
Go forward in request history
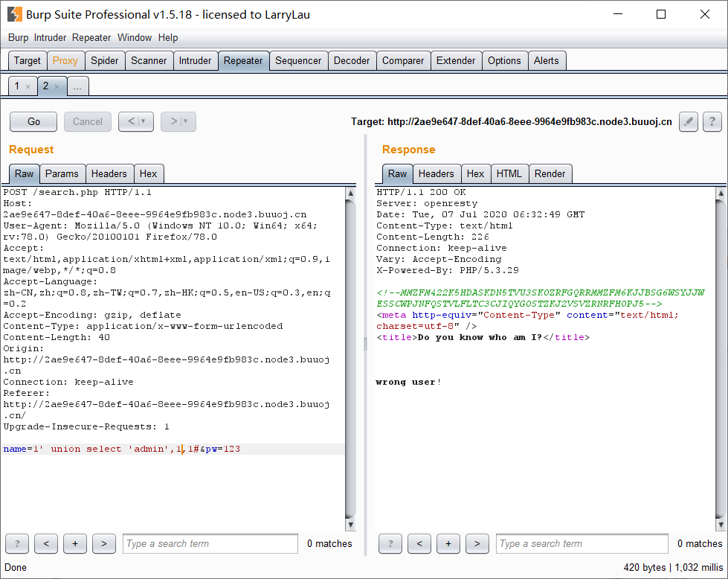(x=178, y=122)
